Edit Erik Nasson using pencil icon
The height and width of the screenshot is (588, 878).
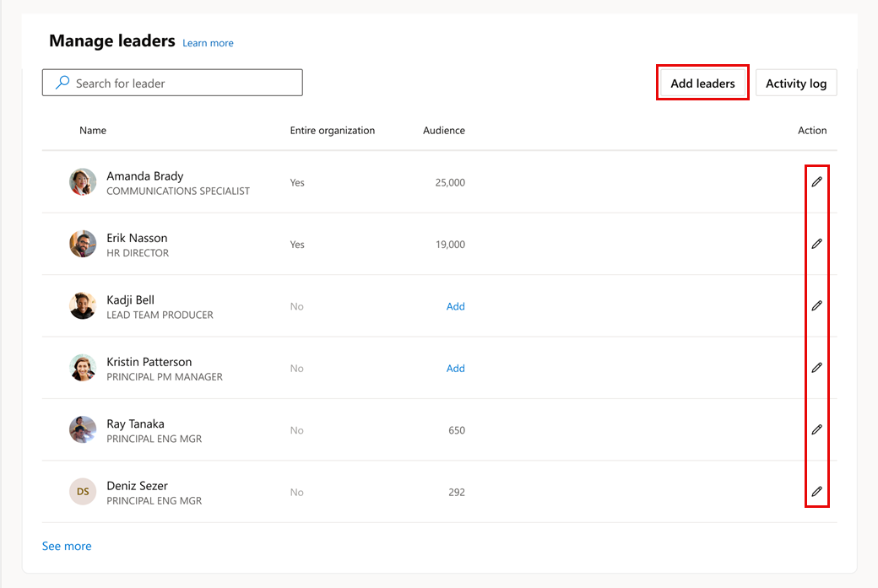816,244
